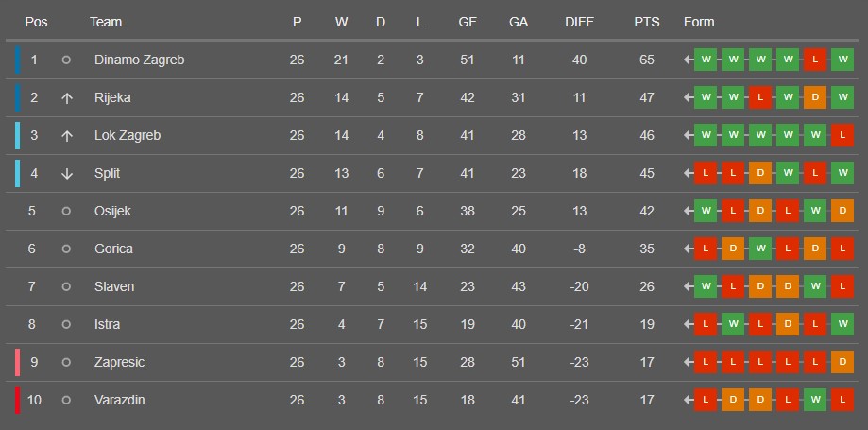Viewport: 868px width, 430px height.
Task: Click the form arrow beside Dinamo Zagreb
Action: (x=689, y=60)
